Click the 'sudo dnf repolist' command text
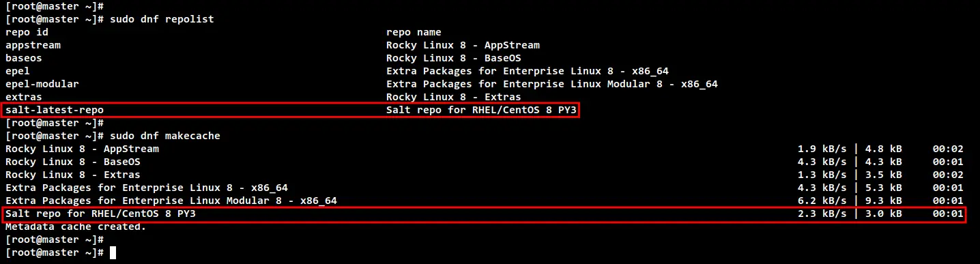The image size is (980, 264). pyautogui.click(x=161, y=19)
